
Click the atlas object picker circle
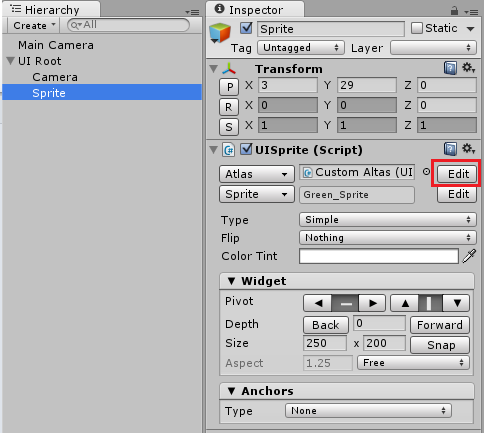click(426, 172)
